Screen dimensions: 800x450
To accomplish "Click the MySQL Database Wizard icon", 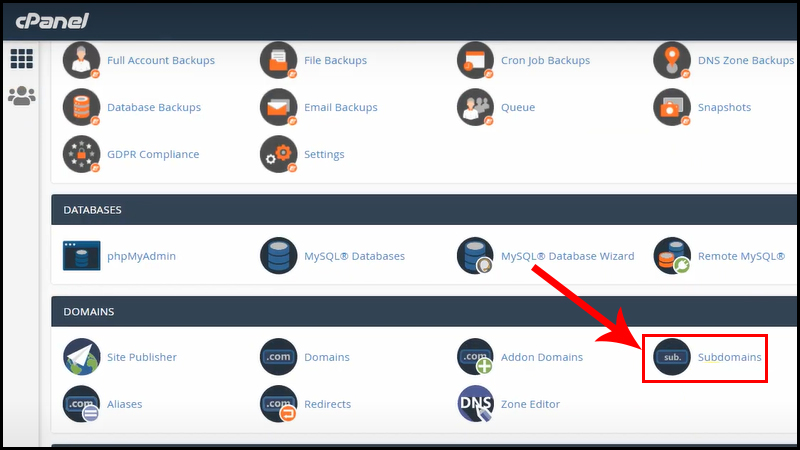I will (476, 256).
